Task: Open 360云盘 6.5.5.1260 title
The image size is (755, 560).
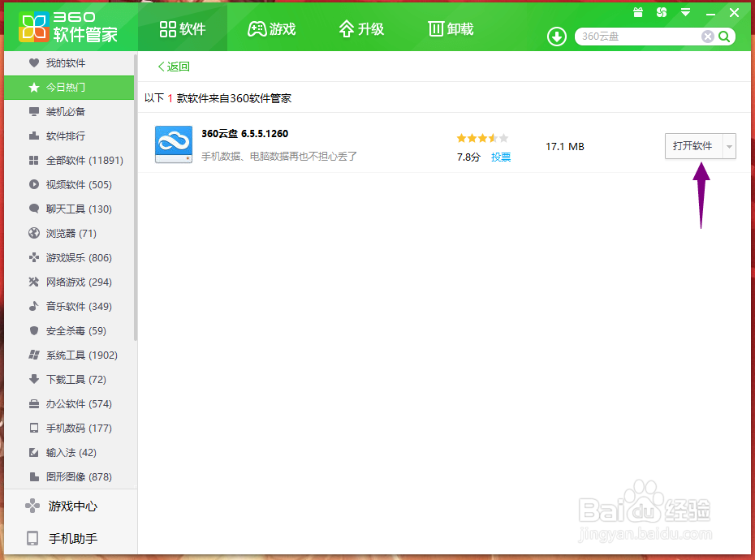Action: tap(244, 133)
